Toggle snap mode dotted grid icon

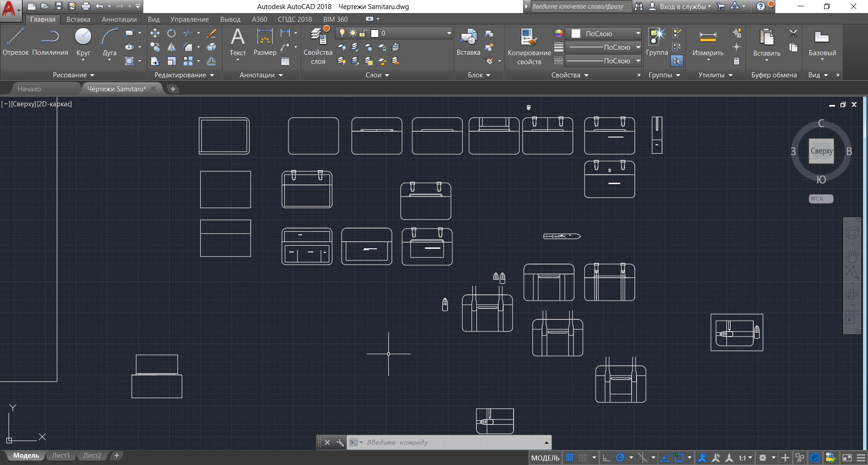coord(583,458)
